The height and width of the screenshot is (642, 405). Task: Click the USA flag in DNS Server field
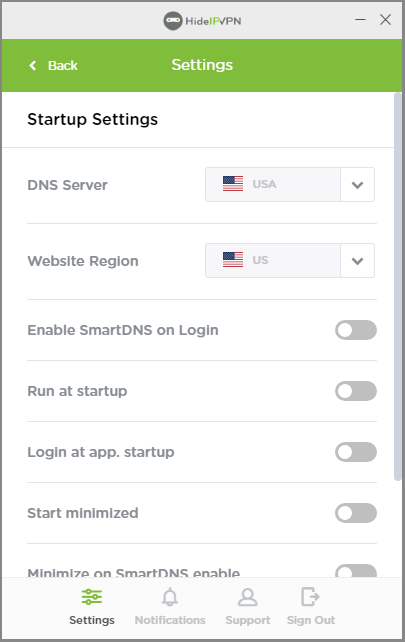(x=233, y=184)
